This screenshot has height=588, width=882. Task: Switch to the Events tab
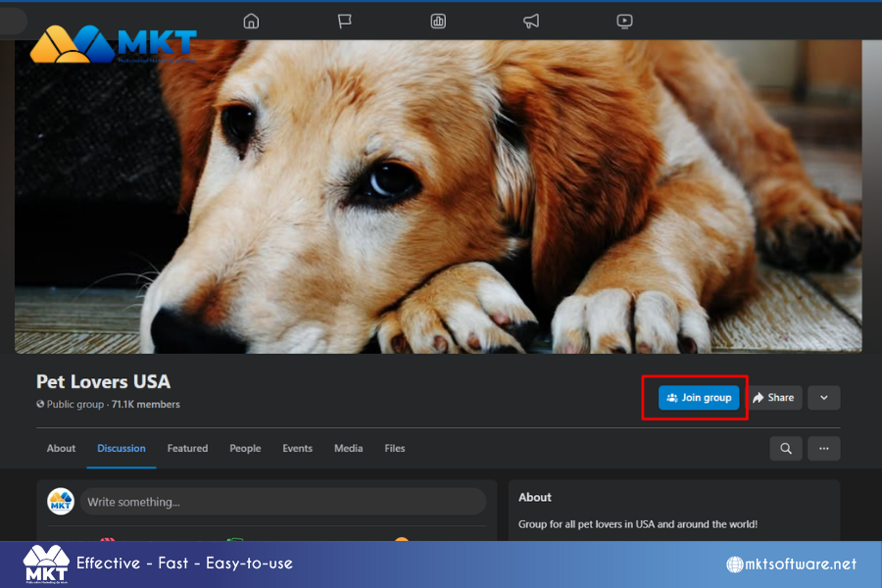coord(298,449)
